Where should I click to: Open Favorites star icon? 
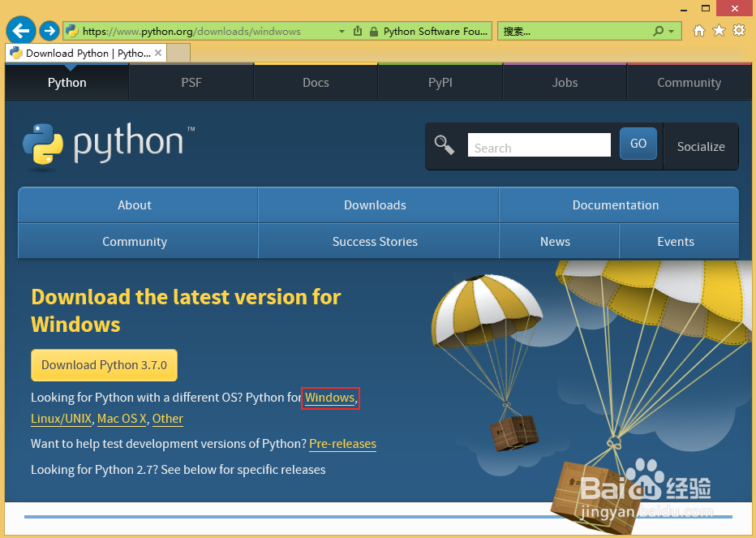pos(719,31)
